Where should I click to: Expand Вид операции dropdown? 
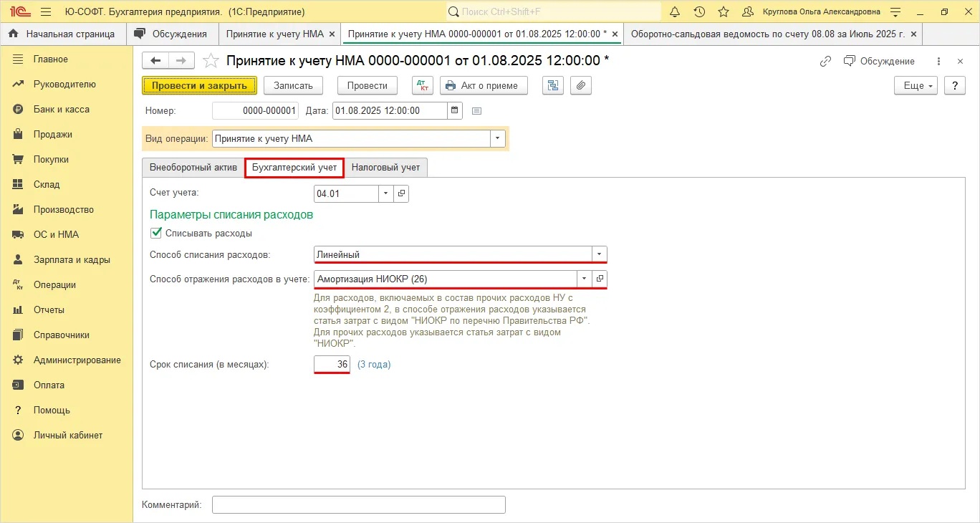tap(498, 139)
